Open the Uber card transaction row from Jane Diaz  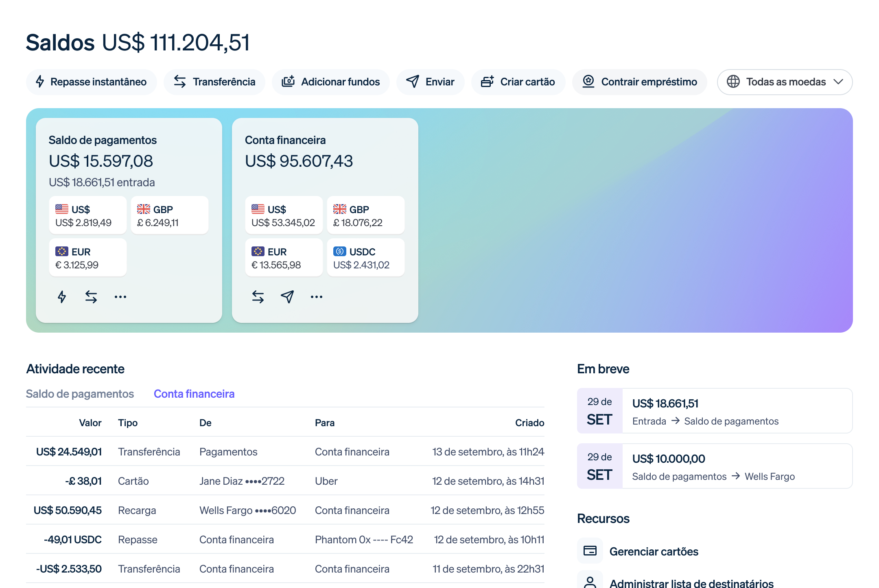(285, 481)
